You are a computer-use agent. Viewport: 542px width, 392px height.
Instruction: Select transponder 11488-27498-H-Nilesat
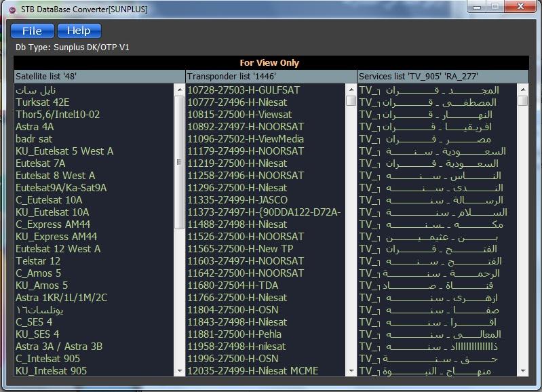point(265,224)
